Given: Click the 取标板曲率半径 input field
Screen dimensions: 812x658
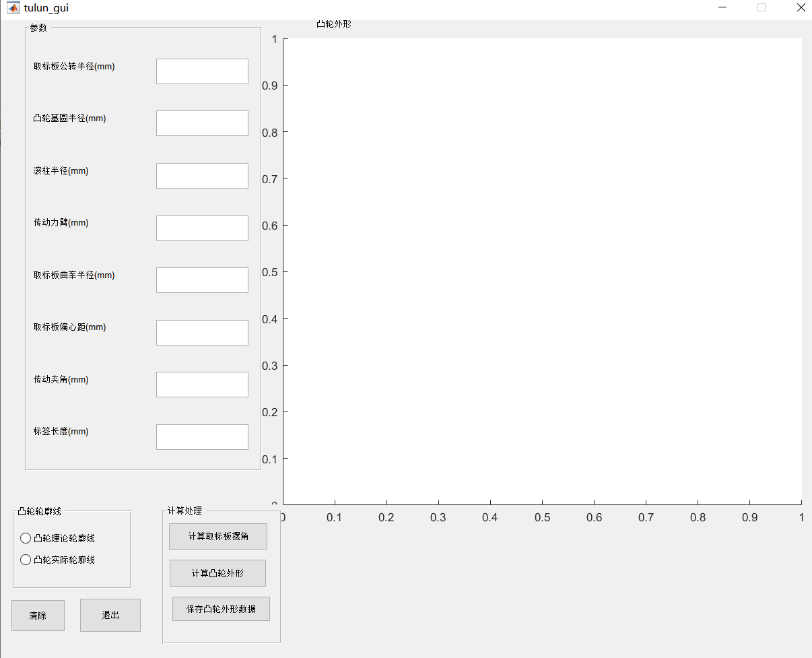Looking at the screenshot, I should pos(202,279).
